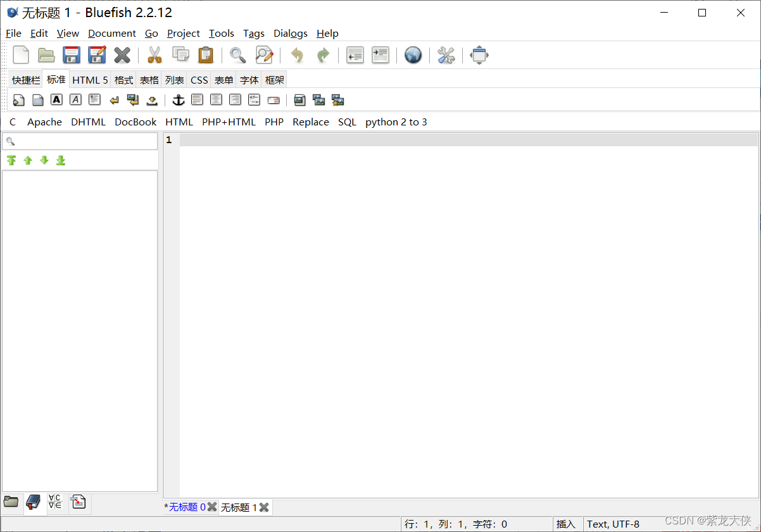Click the break-and-clear icon with double arrows

[x=133, y=99]
